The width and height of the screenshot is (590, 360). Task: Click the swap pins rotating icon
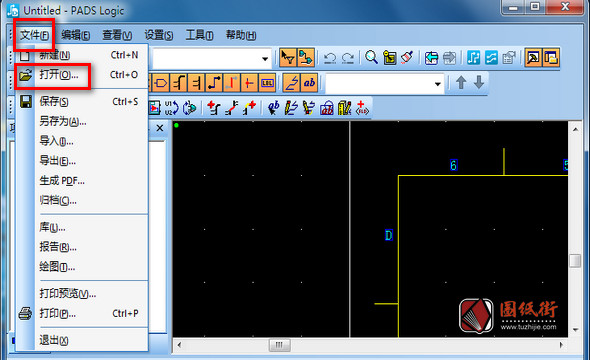189,108
